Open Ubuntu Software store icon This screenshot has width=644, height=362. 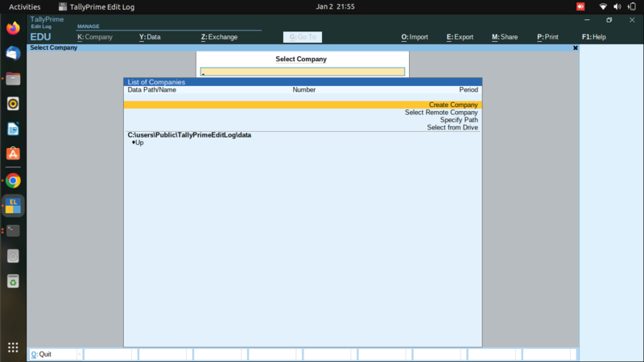[x=13, y=154]
